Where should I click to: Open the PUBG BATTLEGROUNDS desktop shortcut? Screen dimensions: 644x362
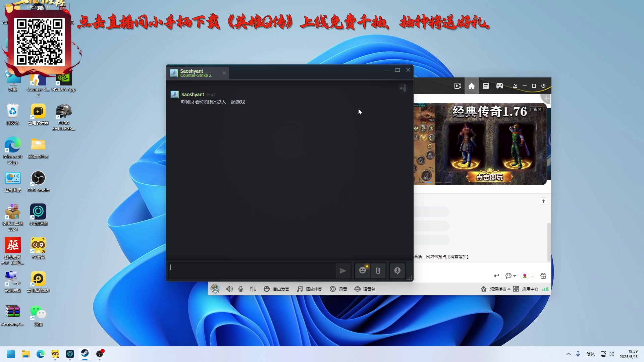pos(63,117)
